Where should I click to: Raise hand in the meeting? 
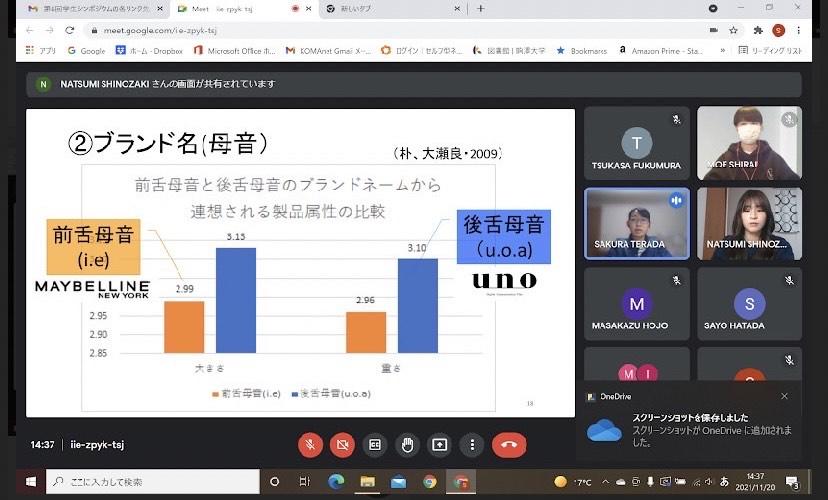point(407,444)
